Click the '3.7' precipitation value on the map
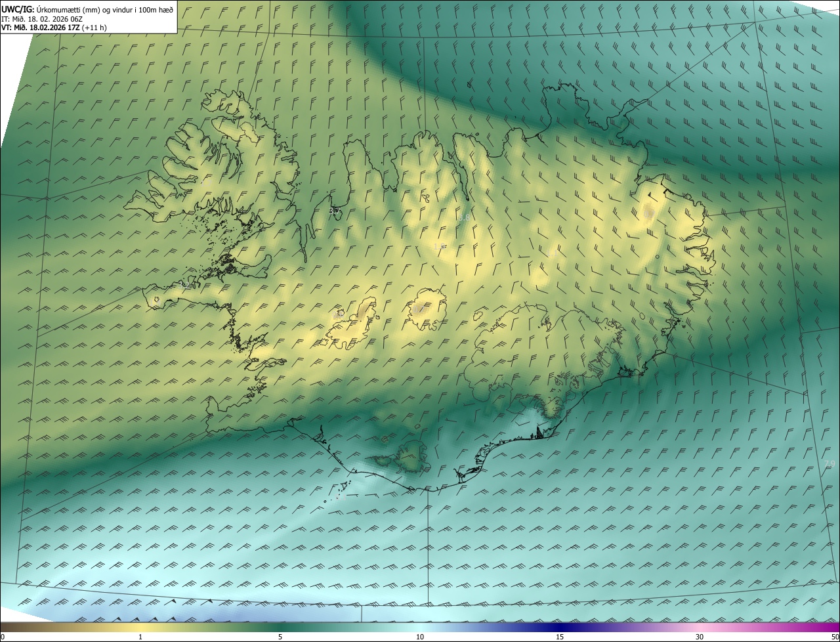 click(x=335, y=211)
